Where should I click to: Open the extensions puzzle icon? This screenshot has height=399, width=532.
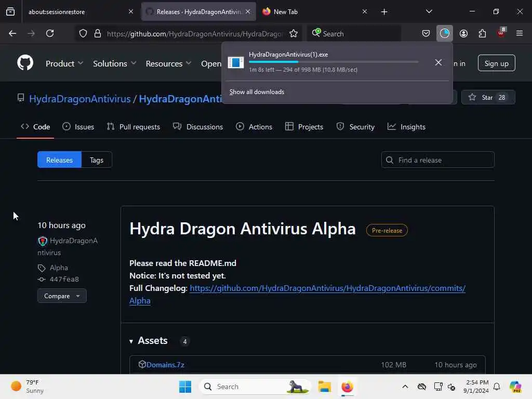coord(482,34)
